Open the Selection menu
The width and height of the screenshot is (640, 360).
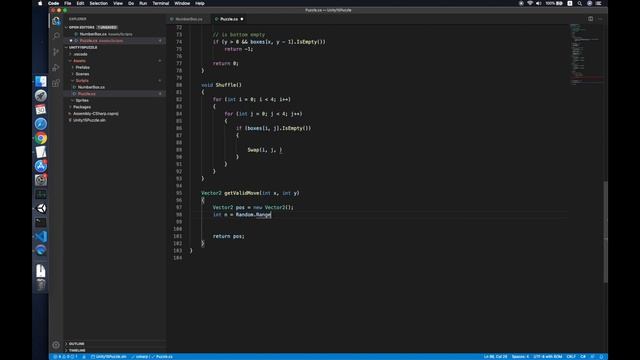[98, 3]
